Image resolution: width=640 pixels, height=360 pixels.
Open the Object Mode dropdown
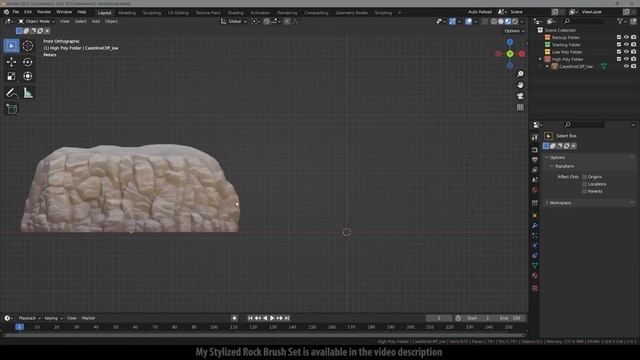36,21
